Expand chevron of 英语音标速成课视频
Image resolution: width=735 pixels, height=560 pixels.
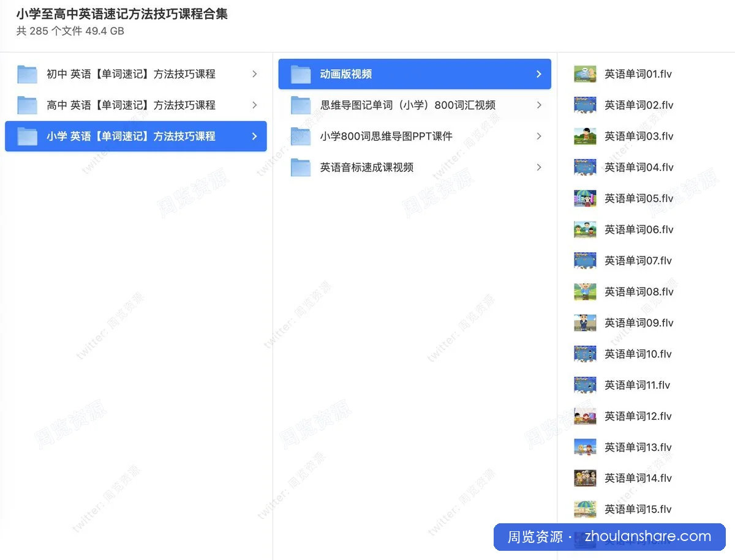click(539, 168)
